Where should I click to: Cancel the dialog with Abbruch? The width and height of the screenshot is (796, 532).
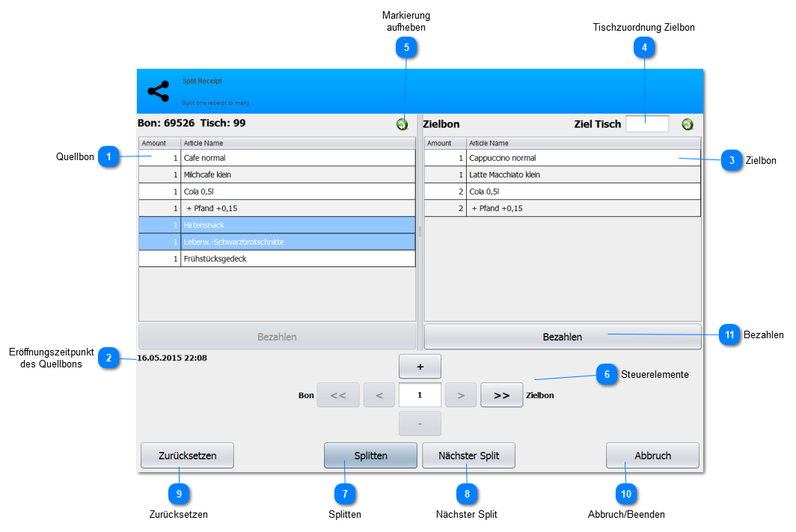652,456
